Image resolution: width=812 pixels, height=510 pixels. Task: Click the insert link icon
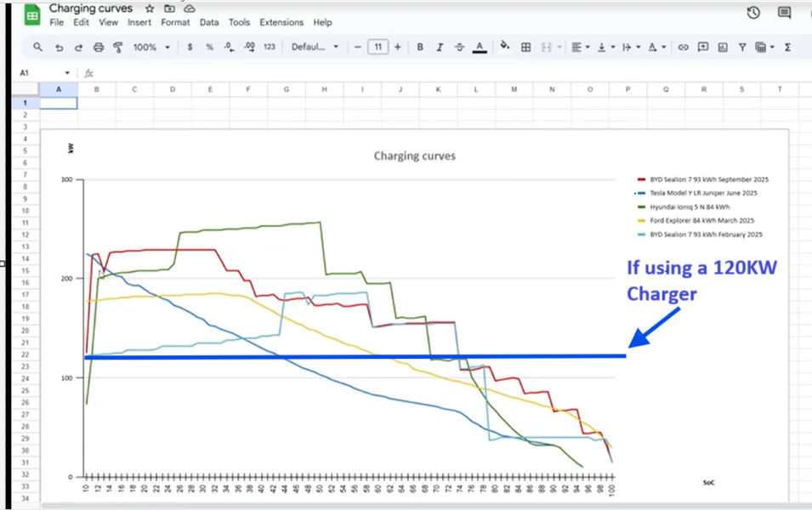click(682, 48)
